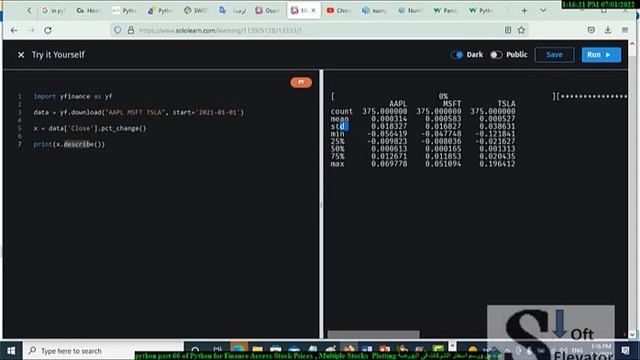The width and height of the screenshot is (640, 360).
Task: Open the browser downloads icon
Action: pyautogui.click(x=608, y=30)
